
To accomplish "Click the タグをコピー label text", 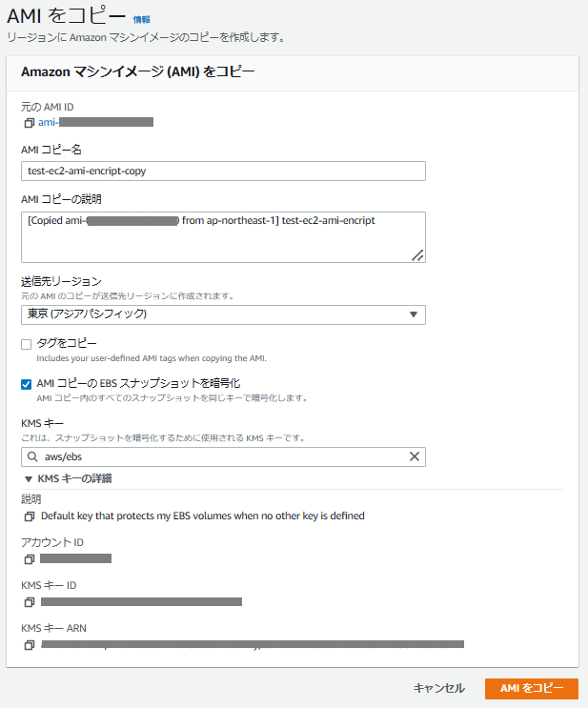I will pyautogui.click(x=67, y=343).
